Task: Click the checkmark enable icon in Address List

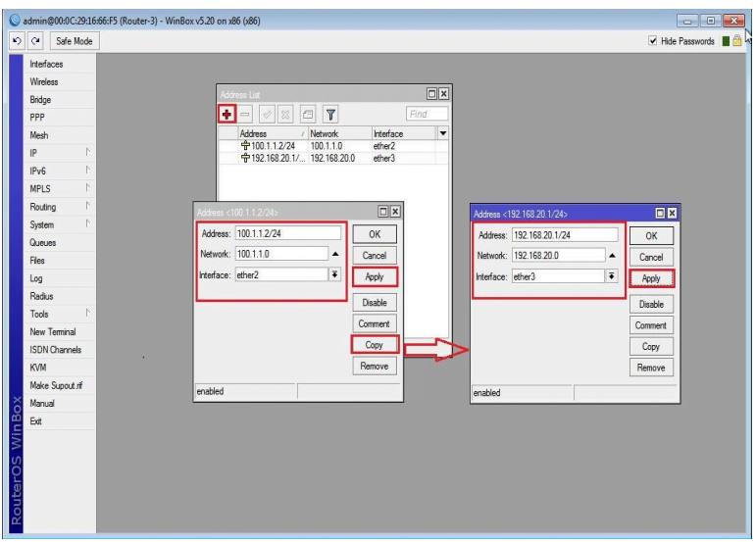Action: click(x=267, y=114)
